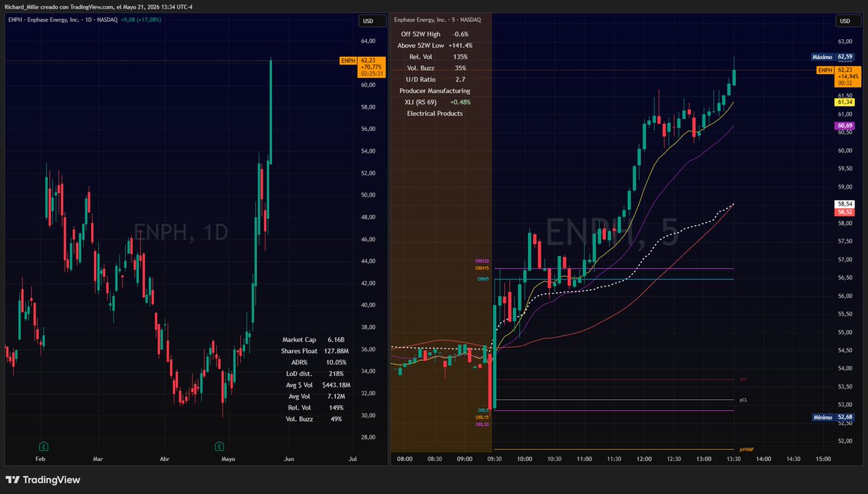The height and width of the screenshot is (494, 868).
Task: Click the ORH30 line label
Action: 482,260
